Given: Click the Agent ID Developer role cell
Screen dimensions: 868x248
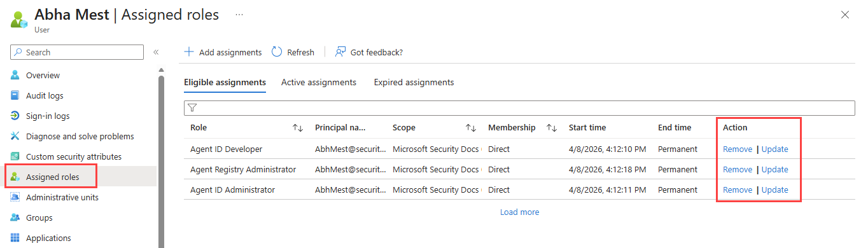Looking at the screenshot, I should click(x=226, y=149).
